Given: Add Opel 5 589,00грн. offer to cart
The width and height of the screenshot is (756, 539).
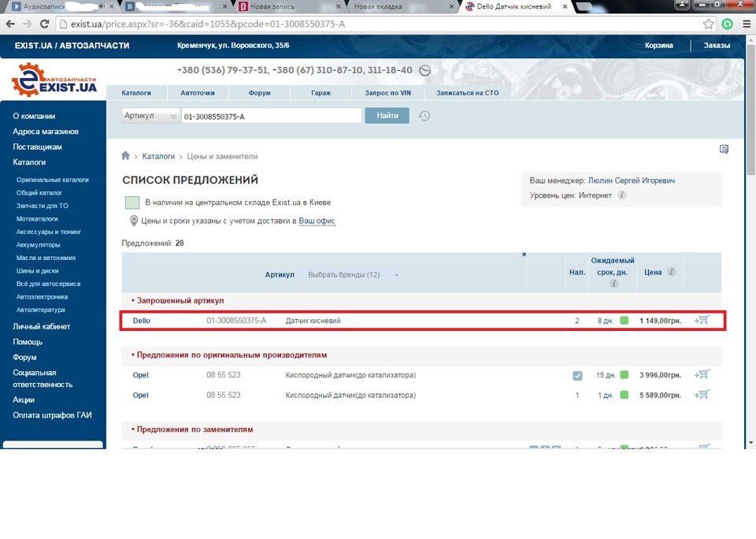Looking at the screenshot, I should coord(702,395).
